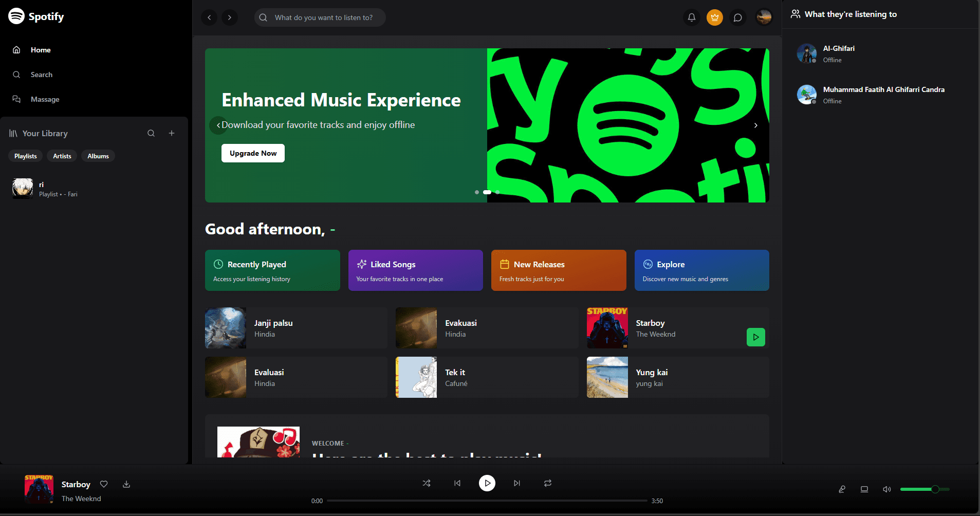The width and height of the screenshot is (980, 516).
Task: Click the now playing Starboy cover art
Action: point(39,489)
